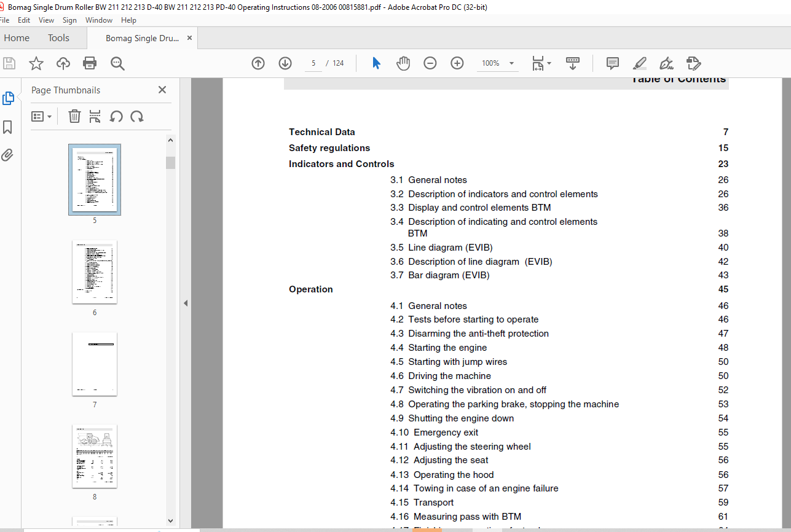Zoom in with plus icon
The image size is (791, 532).
457,63
